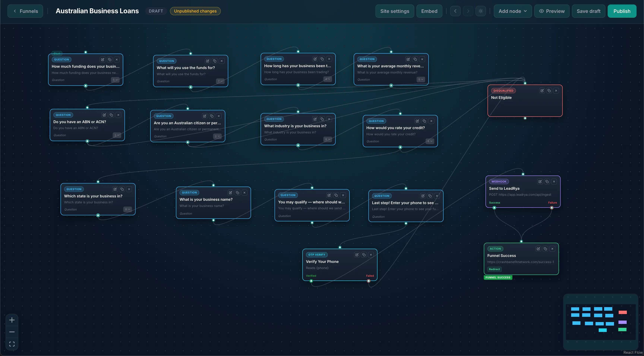Expand the 8 options on 'Which state' node
Image resolution: width=644 pixels, height=356 pixels.
127,209
